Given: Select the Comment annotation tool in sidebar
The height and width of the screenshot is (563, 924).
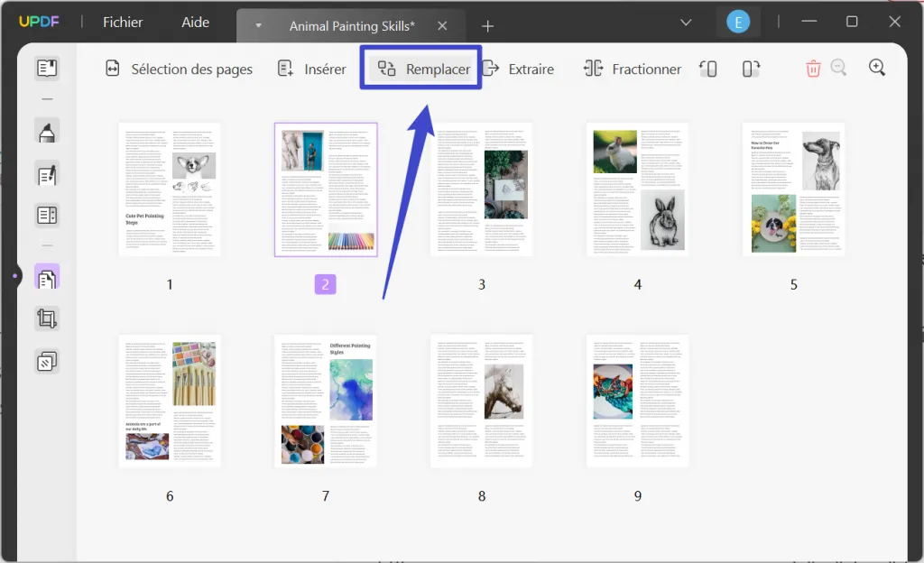Looking at the screenshot, I should [x=46, y=131].
